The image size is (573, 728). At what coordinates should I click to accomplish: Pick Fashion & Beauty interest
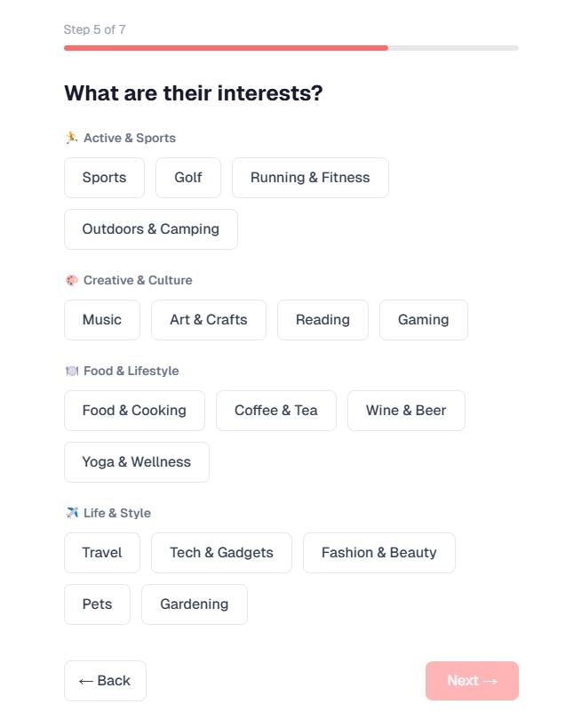click(378, 553)
